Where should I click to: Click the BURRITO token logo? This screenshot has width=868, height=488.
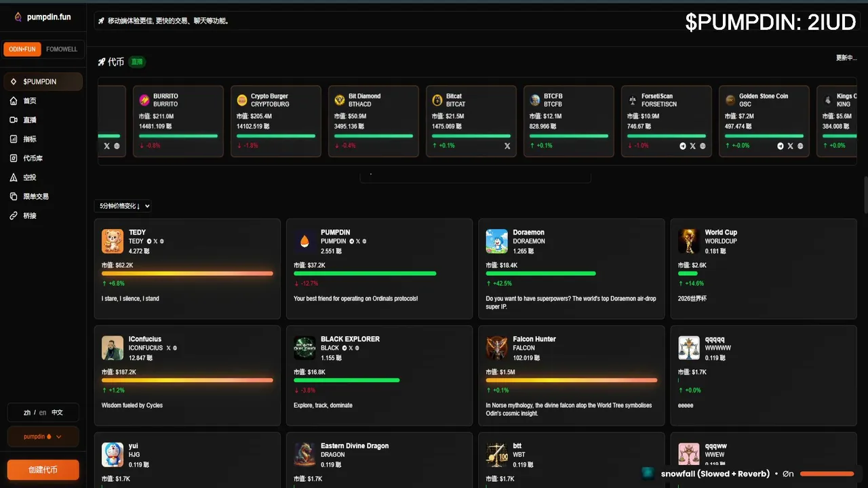144,100
